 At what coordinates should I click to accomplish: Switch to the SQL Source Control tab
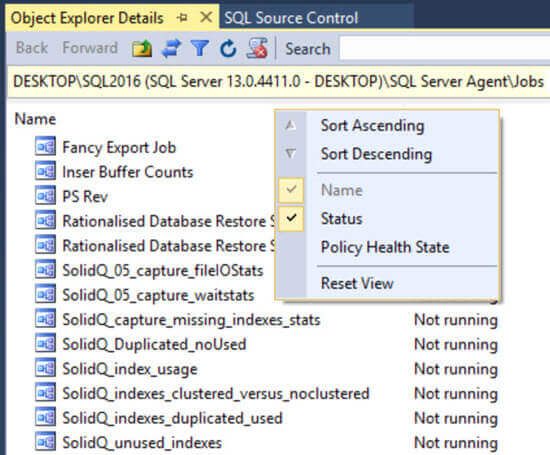[x=291, y=18]
